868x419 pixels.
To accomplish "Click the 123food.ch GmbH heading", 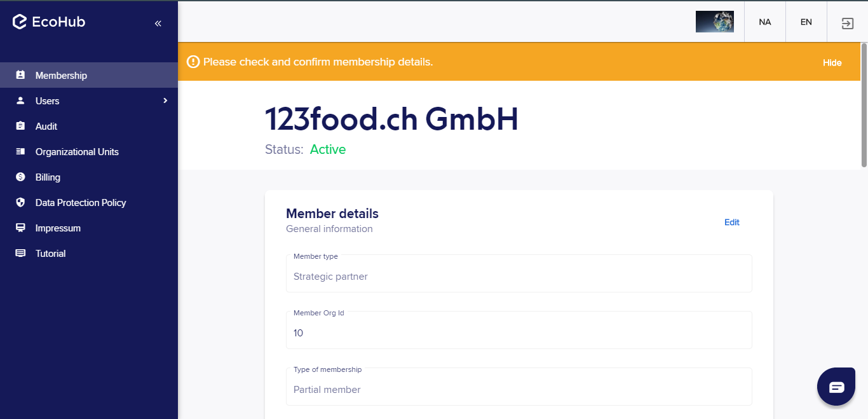I will pyautogui.click(x=391, y=119).
